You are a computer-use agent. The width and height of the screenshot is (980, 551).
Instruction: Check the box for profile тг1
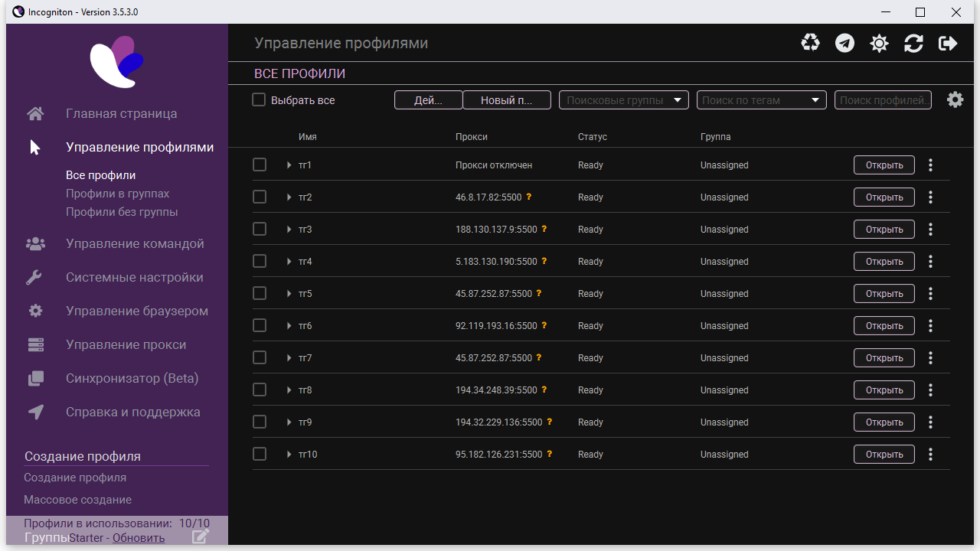(x=260, y=165)
